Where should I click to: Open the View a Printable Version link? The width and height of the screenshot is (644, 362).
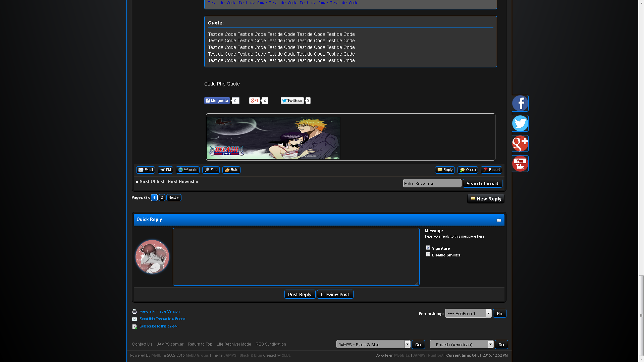click(x=159, y=311)
